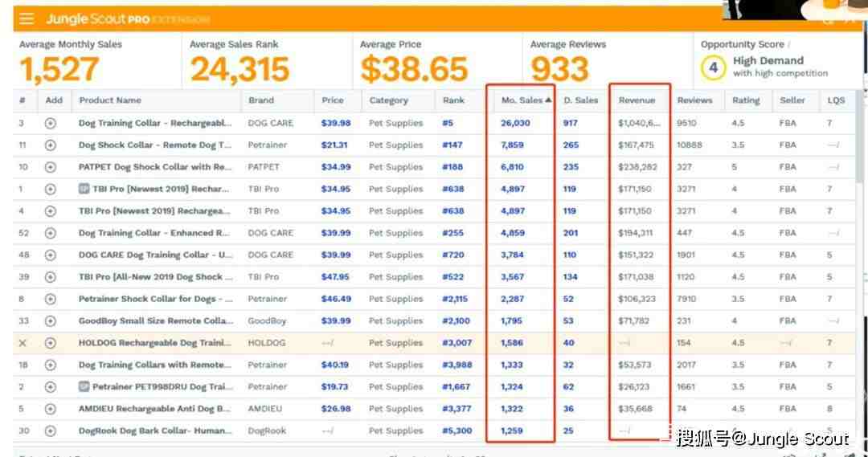
Task: Click the Average Sales Rank 24,315 figure
Action: pos(240,69)
